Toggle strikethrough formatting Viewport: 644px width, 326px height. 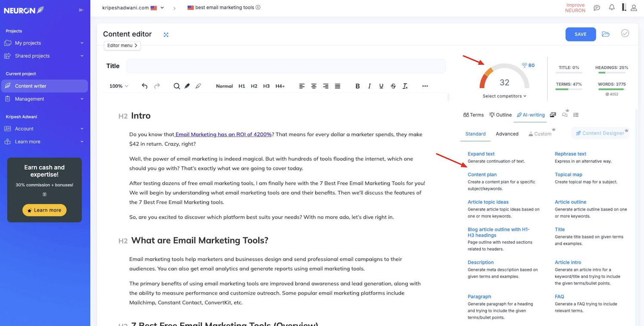tap(393, 86)
